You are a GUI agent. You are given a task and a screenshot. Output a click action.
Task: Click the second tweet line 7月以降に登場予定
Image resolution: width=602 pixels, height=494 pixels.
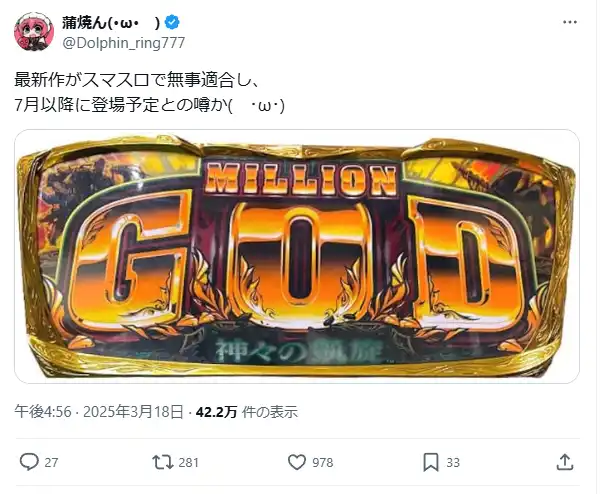tap(150, 105)
